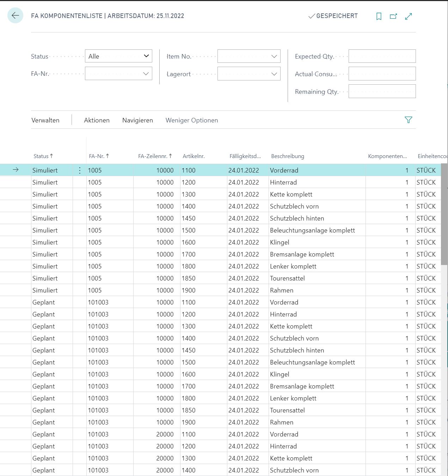Expand the Status dropdown showing Alle
This screenshot has width=448, height=476.
pos(118,56)
